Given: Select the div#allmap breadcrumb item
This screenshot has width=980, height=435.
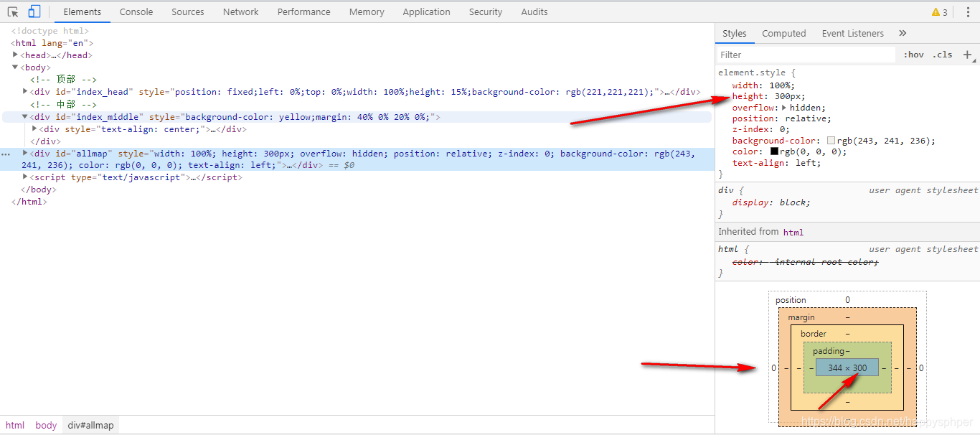Looking at the screenshot, I should (91, 425).
